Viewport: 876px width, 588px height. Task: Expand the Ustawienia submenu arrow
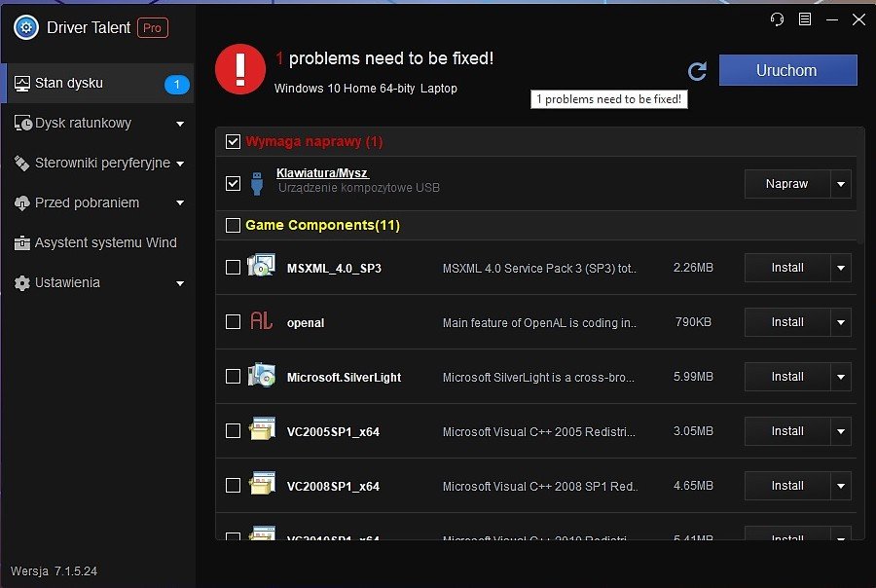180,283
